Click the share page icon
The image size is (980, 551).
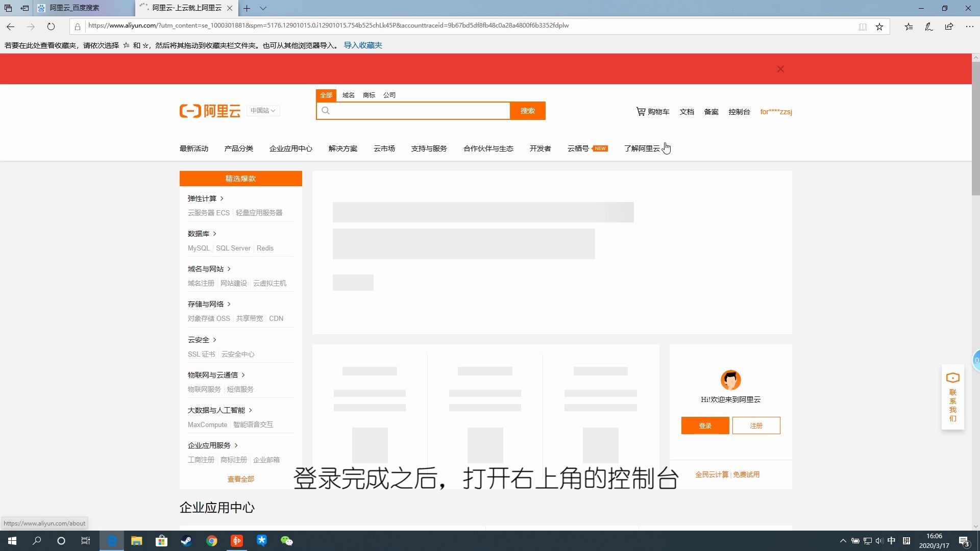pyautogui.click(x=949, y=27)
